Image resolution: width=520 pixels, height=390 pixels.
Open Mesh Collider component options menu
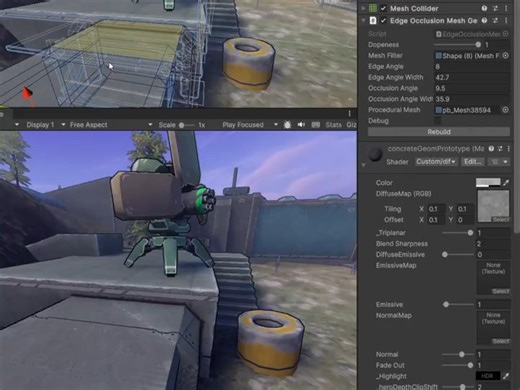point(506,8)
